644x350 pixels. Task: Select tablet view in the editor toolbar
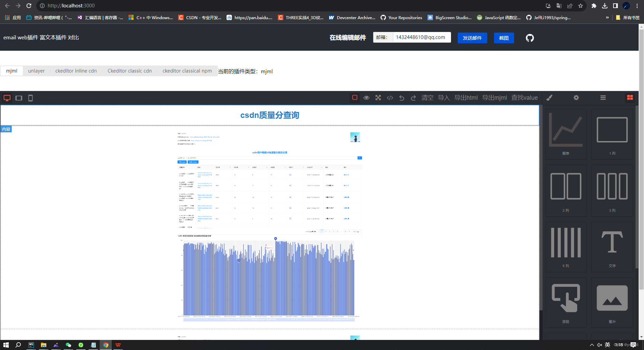coord(18,98)
